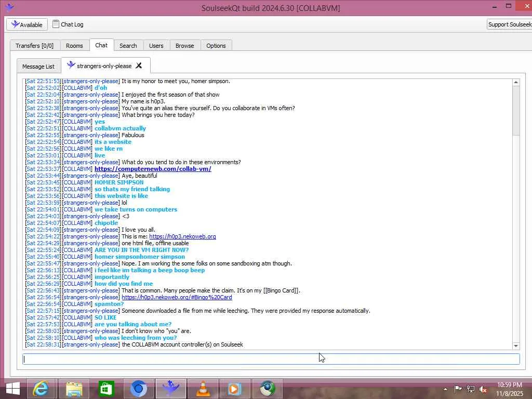Click the message 'how did you find me'
The image size is (532, 399).
[124, 284]
